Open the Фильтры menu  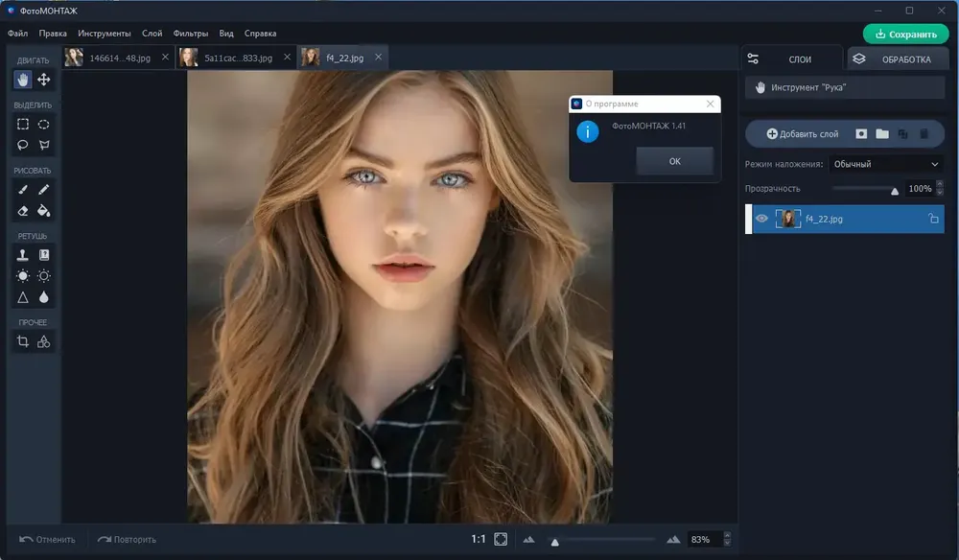pyautogui.click(x=190, y=34)
